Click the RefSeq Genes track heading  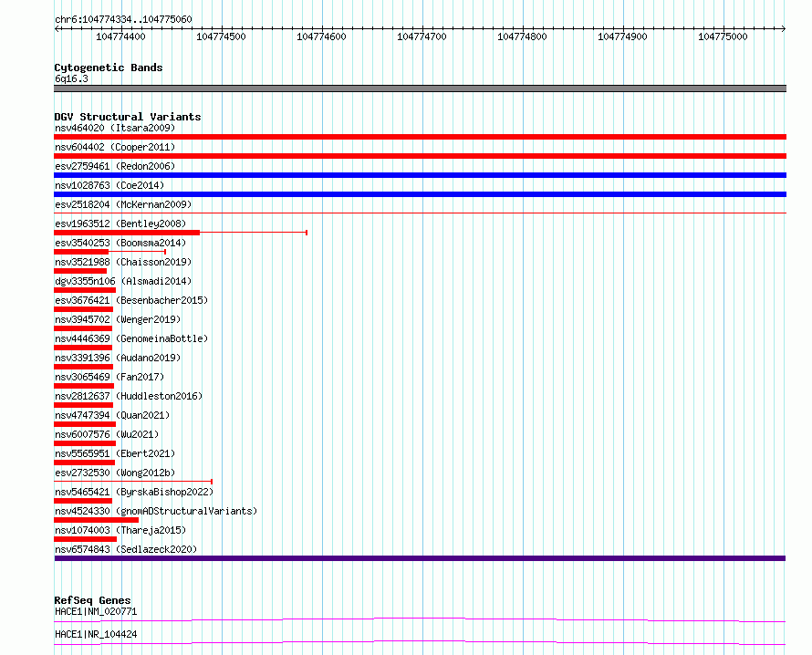coord(92,600)
